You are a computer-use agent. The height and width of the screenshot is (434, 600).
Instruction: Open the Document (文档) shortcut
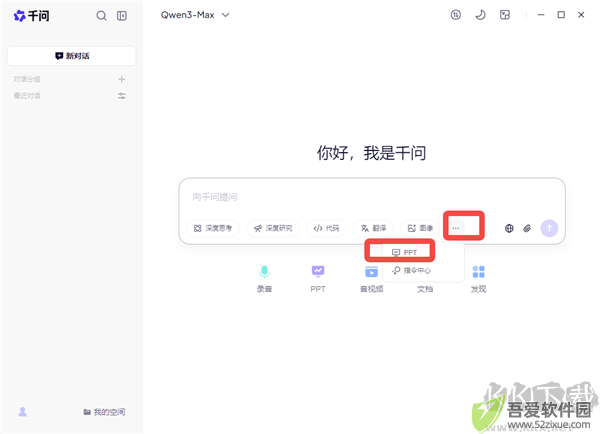pyautogui.click(x=425, y=289)
